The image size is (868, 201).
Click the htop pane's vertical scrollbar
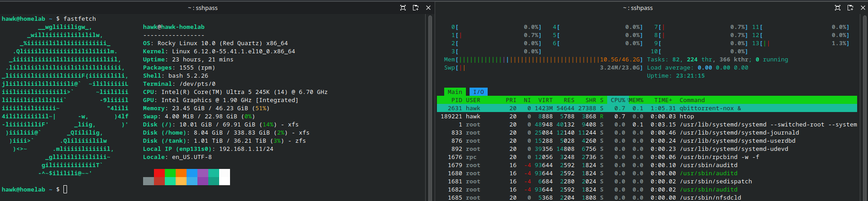(864, 108)
